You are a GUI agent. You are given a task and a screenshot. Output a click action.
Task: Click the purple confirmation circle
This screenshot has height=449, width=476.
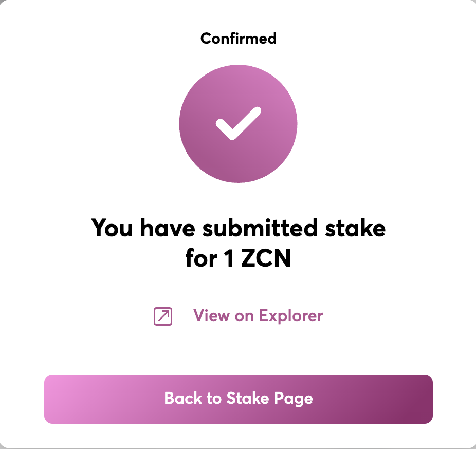pos(239,123)
